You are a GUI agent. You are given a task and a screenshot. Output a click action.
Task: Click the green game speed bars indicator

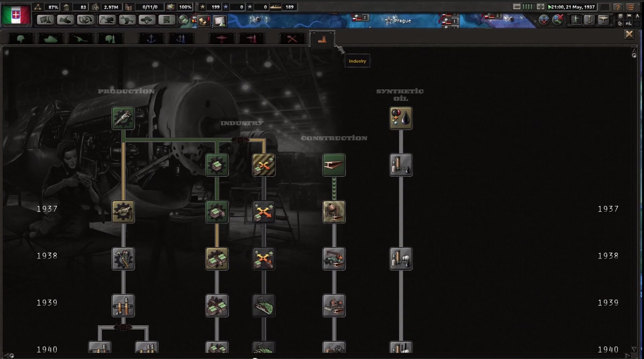point(529,7)
